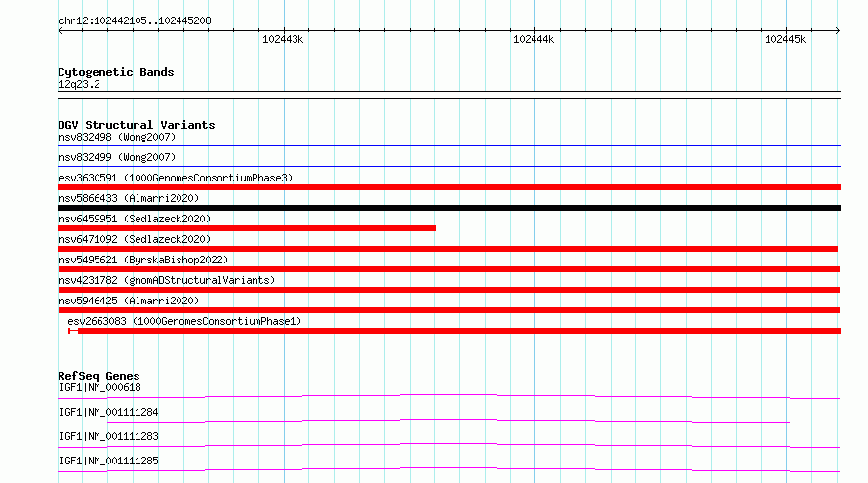Click nsv6471092 (Sedlazeck2020) label
Image resolution: width=868 pixels, height=483 pixels.
pyautogui.click(x=135, y=239)
